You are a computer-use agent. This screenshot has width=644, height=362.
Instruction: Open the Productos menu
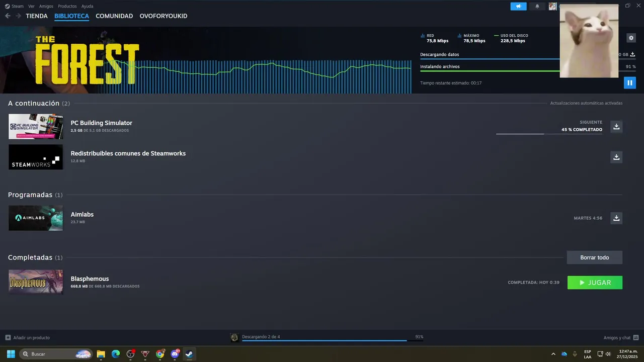67,6
